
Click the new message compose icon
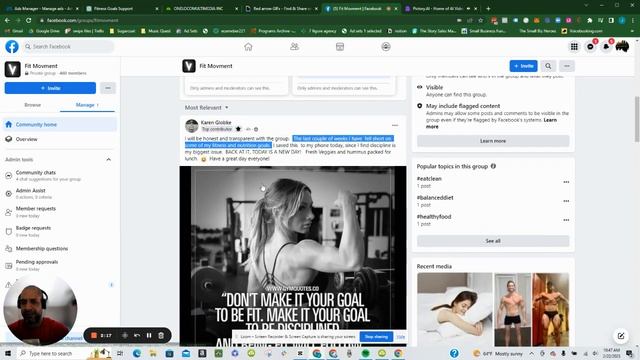[x=621, y=336]
